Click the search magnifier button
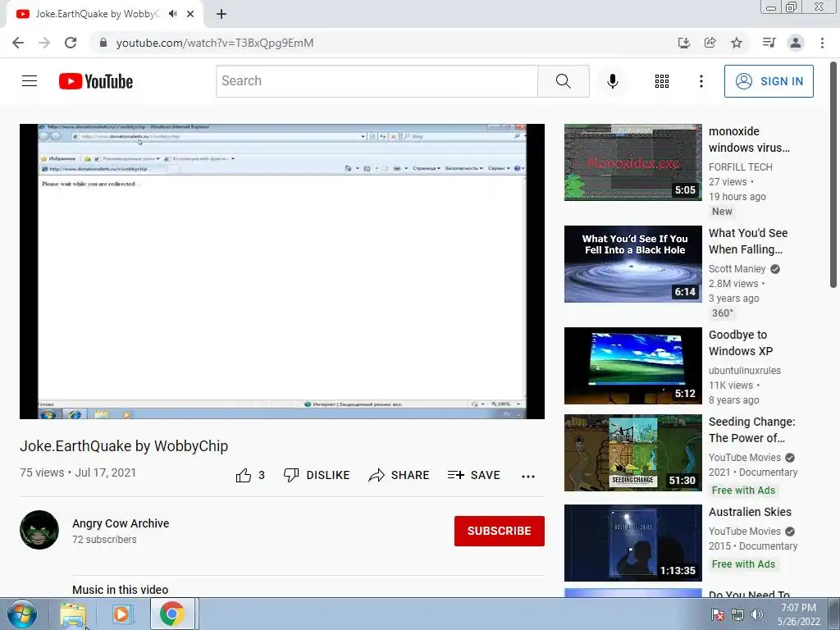The image size is (840, 630). [x=563, y=81]
